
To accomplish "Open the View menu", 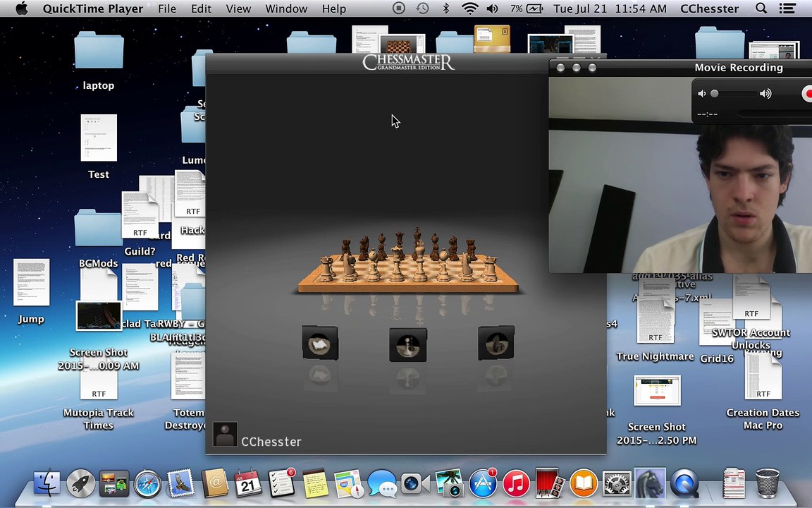I will pos(238,8).
